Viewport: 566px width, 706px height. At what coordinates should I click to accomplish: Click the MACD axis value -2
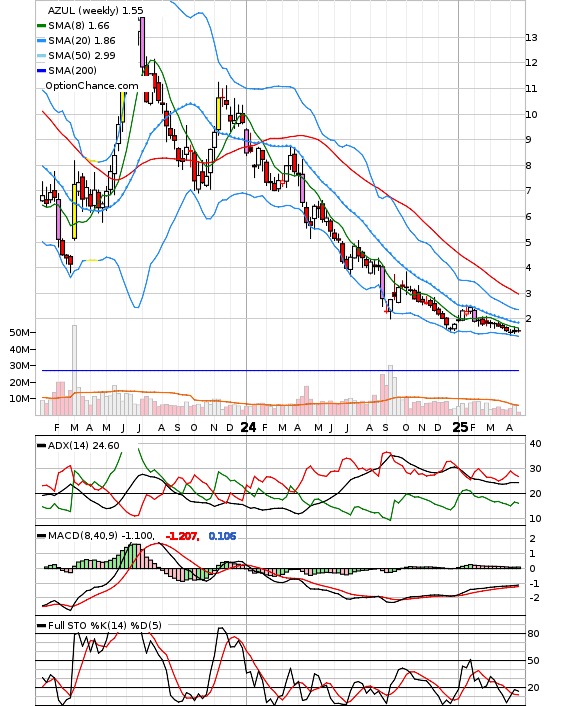(534, 598)
